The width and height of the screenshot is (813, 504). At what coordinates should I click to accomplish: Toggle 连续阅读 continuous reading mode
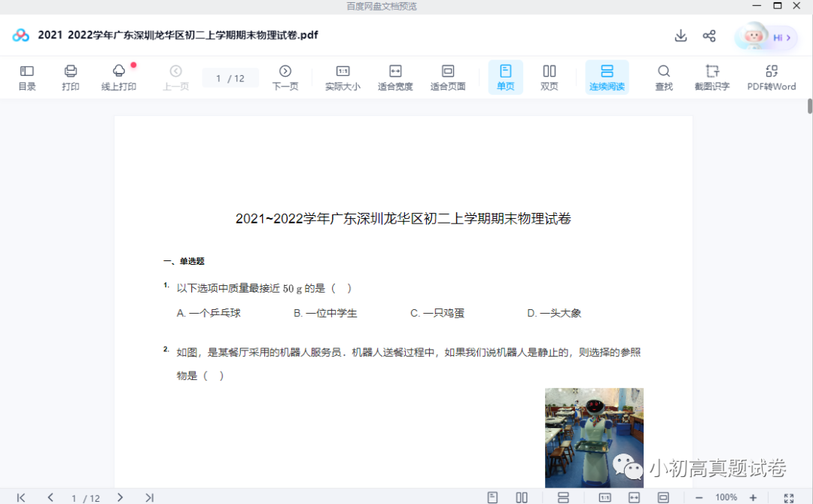[x=607, y=77]
